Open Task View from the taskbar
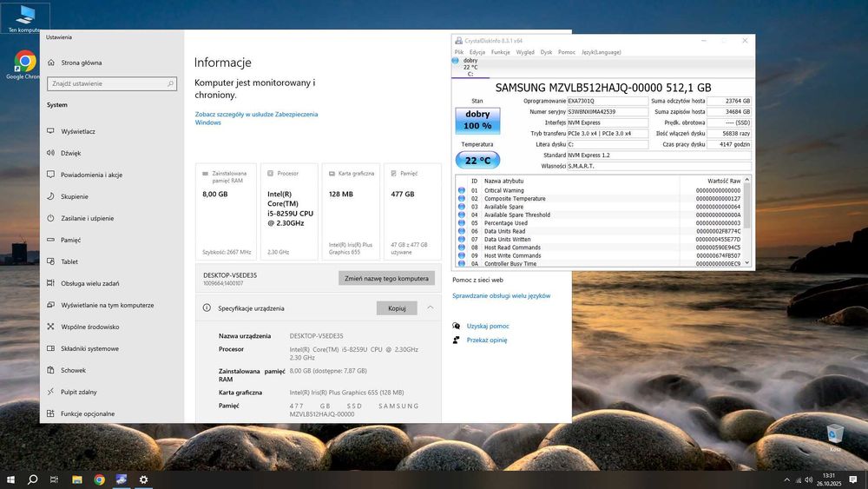Image resolution: width=868 pixels, height=489 pixels. [x=54, y=479]
